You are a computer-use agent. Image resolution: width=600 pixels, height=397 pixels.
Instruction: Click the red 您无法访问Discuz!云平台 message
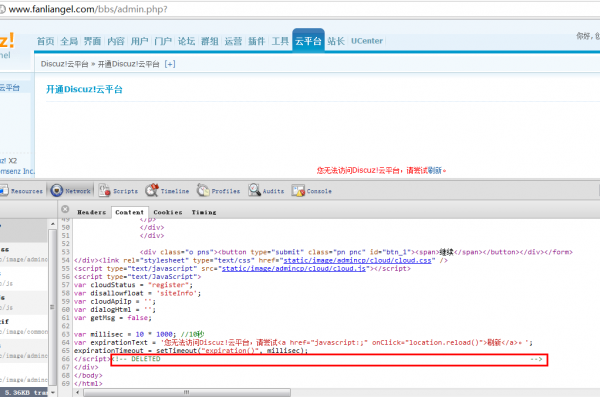click(381, 170)
